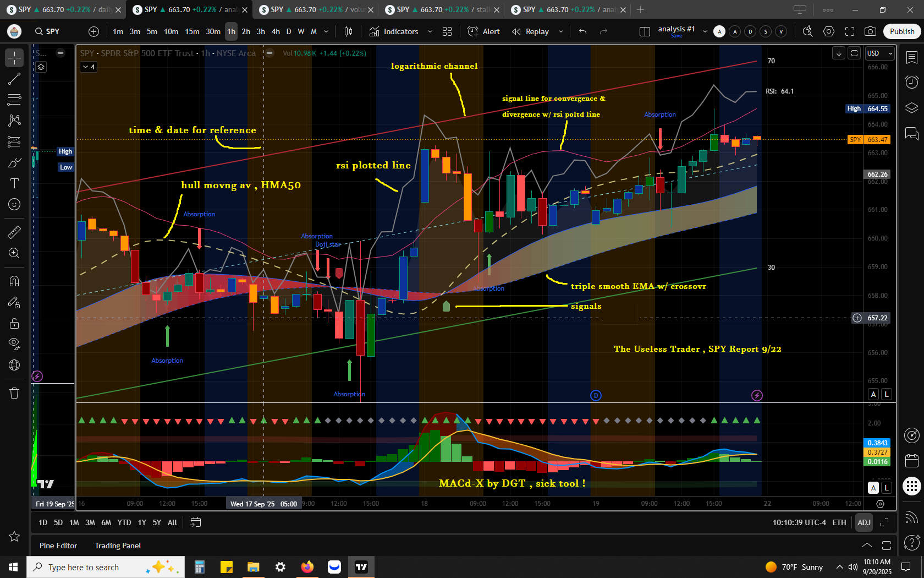
Task: Set date range to 5Y
Action: [x=157, y=522]
